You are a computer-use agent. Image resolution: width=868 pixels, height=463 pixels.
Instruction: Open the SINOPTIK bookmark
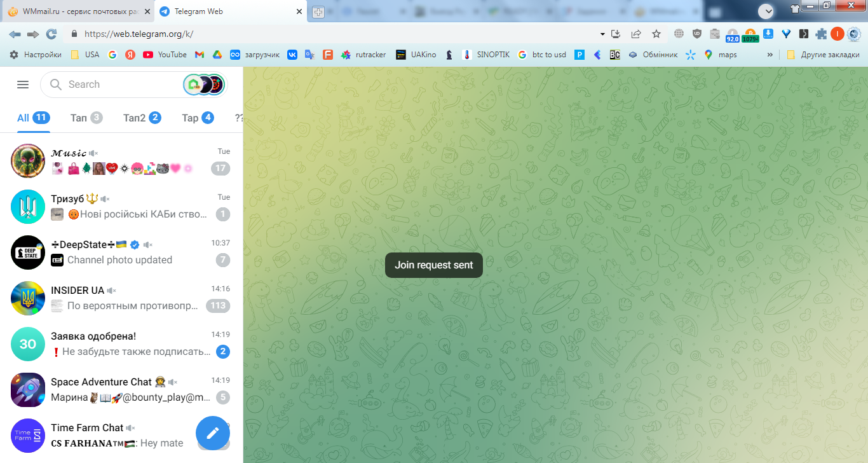486,55
